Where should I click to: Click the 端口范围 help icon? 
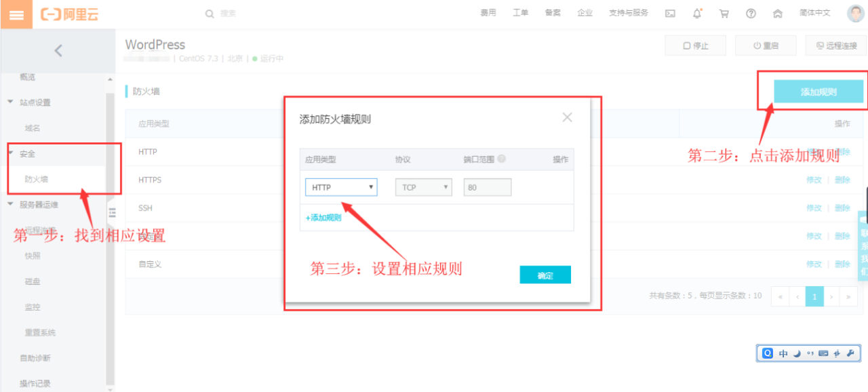point(502,159)
